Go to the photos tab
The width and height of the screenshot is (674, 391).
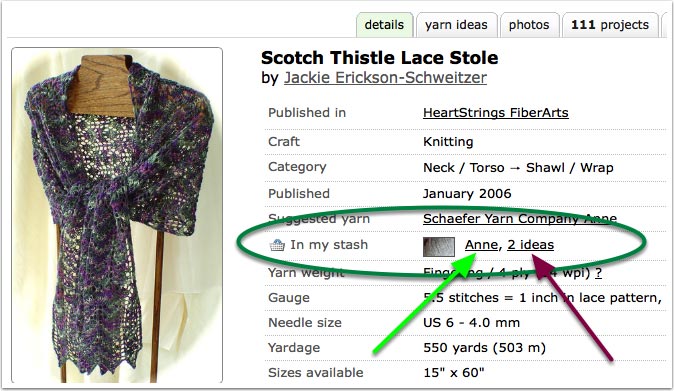click(529, 25)
